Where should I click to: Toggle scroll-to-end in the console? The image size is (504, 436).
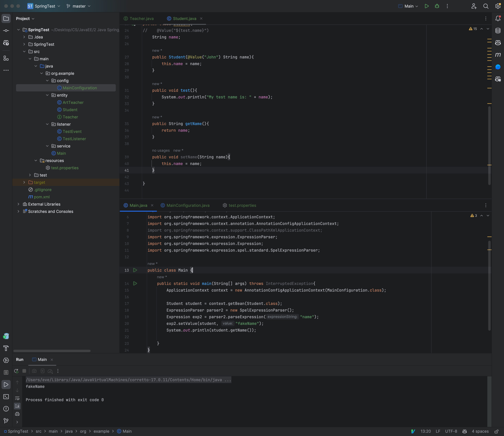tap(17, 406)
